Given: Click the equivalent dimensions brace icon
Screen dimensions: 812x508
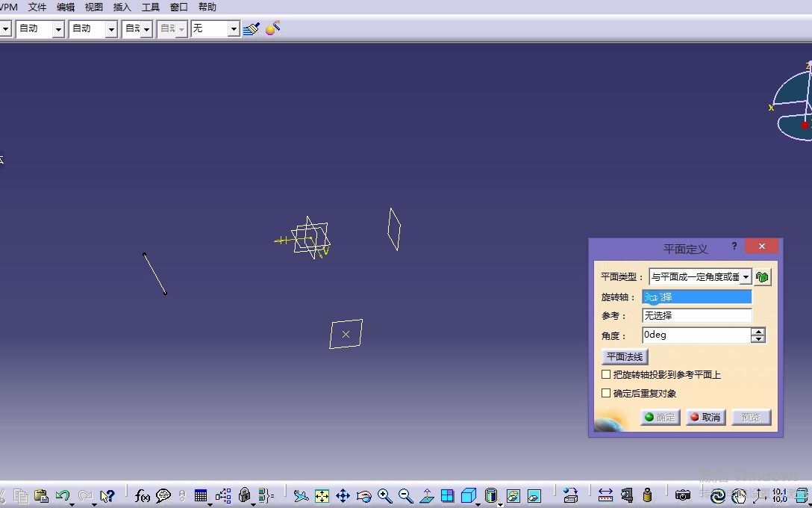Looking at the screenshot, I should [266, 496].
